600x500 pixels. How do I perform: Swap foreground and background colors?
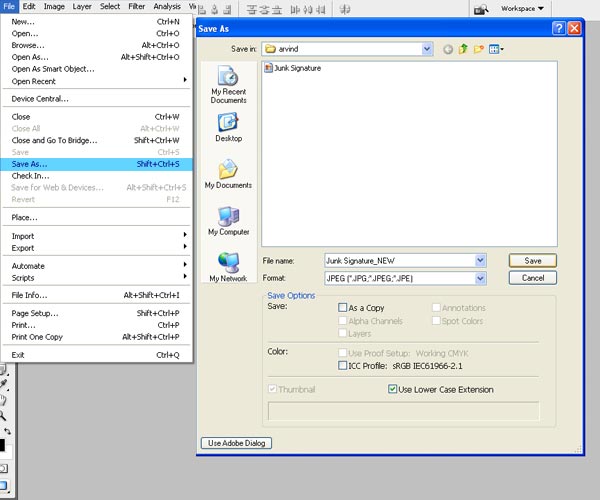click(7, 431)
